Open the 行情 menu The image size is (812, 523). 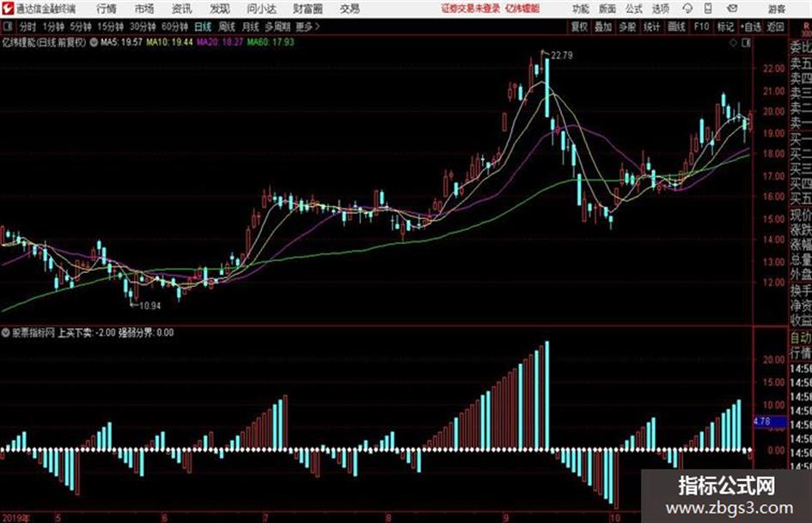click(107, 9)
